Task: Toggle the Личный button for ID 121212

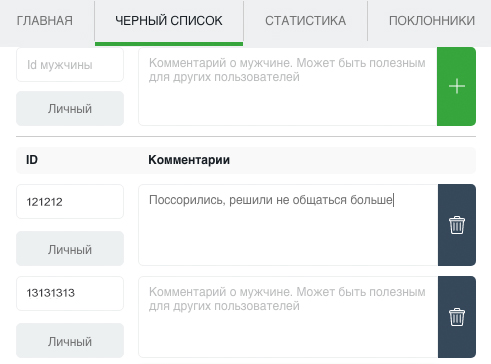Action: coord(70,249)
